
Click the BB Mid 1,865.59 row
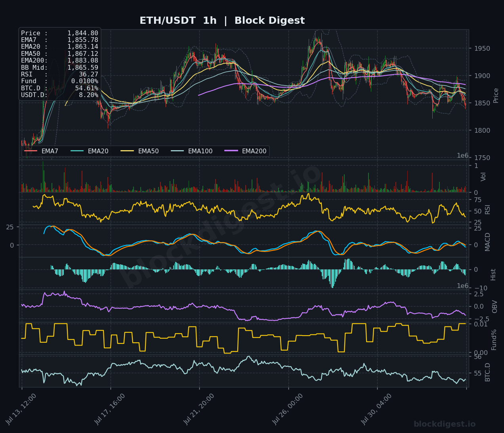[x=59, y=68]
